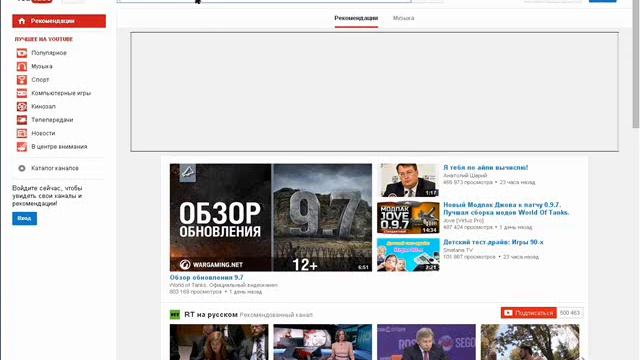Open Спорт category link
Viewport: 640px width, 360px height.
coord(40,80)
